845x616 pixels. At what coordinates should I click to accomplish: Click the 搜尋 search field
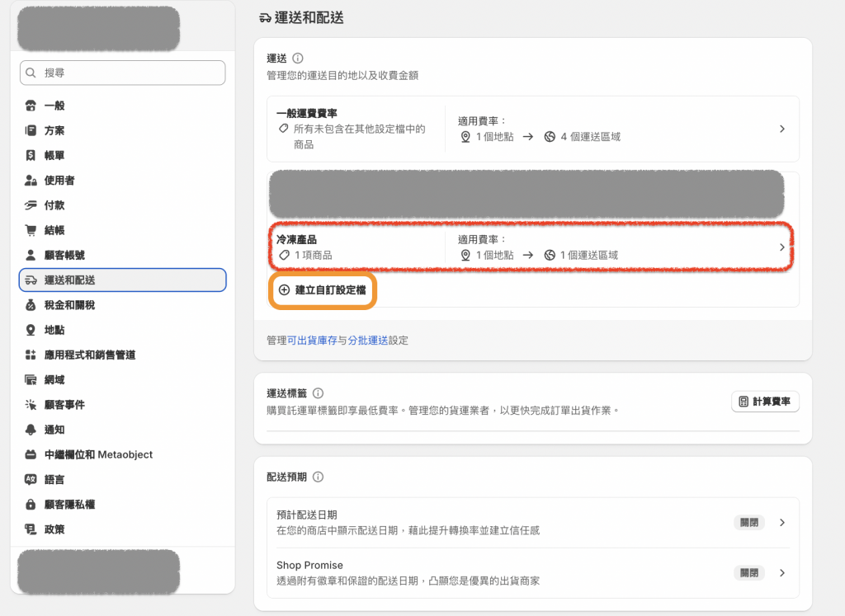tap(122, 73)
